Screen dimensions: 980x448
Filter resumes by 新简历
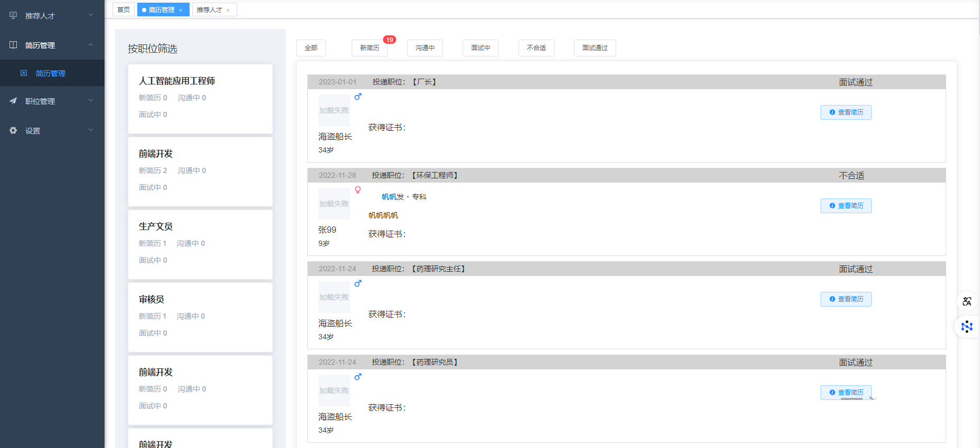pyautogui.click(x=370, y=48)
